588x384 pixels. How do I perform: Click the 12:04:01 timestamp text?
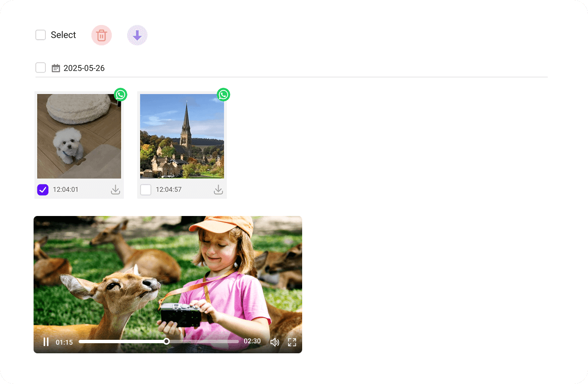(x=66, y=190)
